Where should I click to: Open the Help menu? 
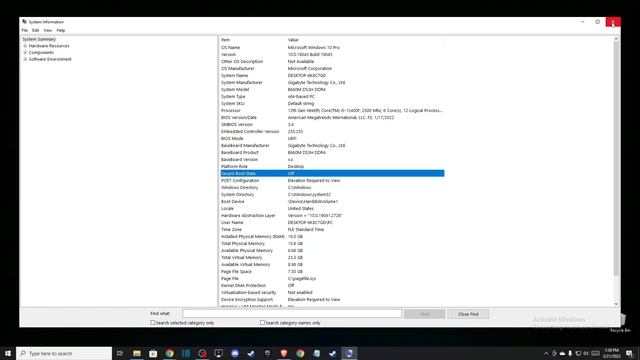pos(61,30)
